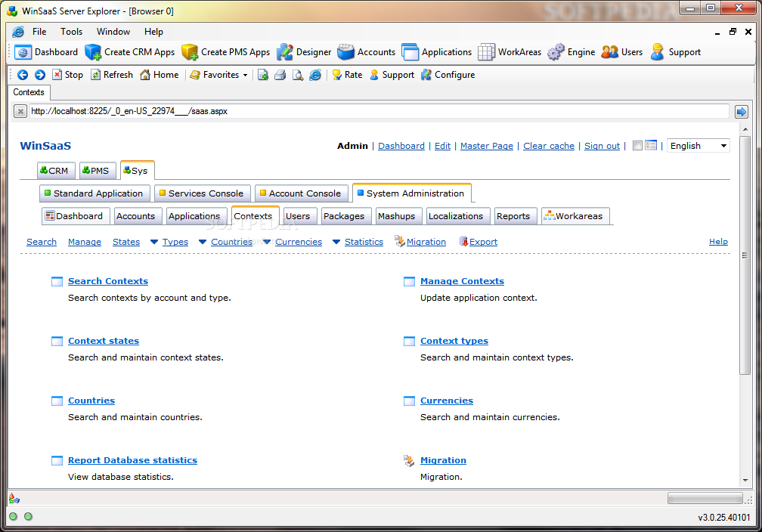Click the status bar icon at bottom left
The height and width of the screenshot is (532, 762).
coord(14,498)
